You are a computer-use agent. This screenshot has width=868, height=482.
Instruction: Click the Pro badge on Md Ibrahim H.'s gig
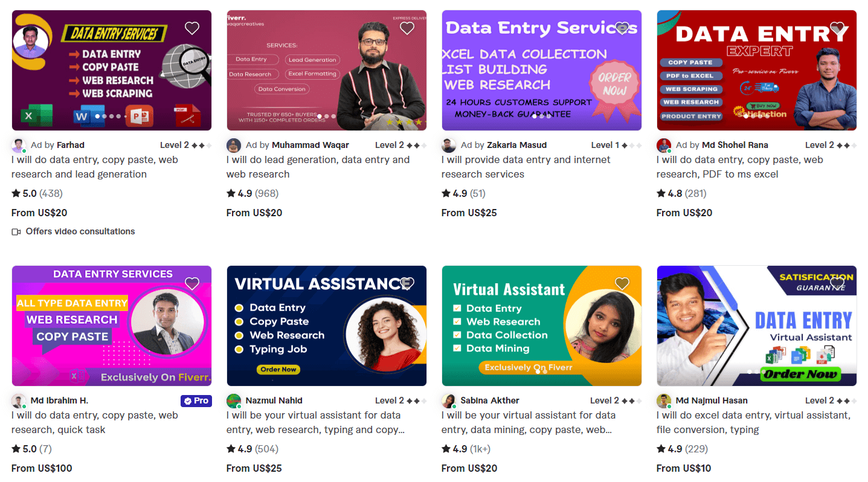pyautogui.click(x=196, y=400)
